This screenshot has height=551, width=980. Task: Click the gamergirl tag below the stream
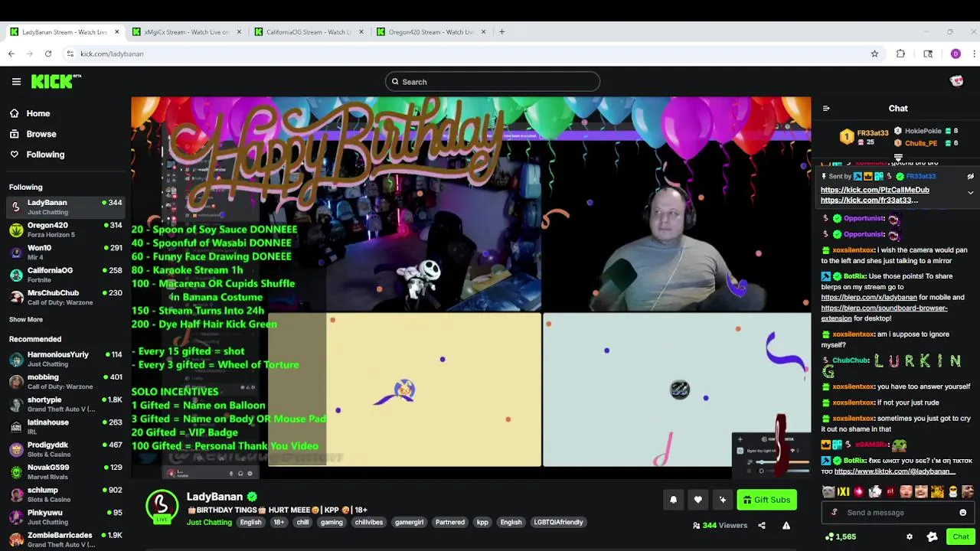tap(409, 523)
